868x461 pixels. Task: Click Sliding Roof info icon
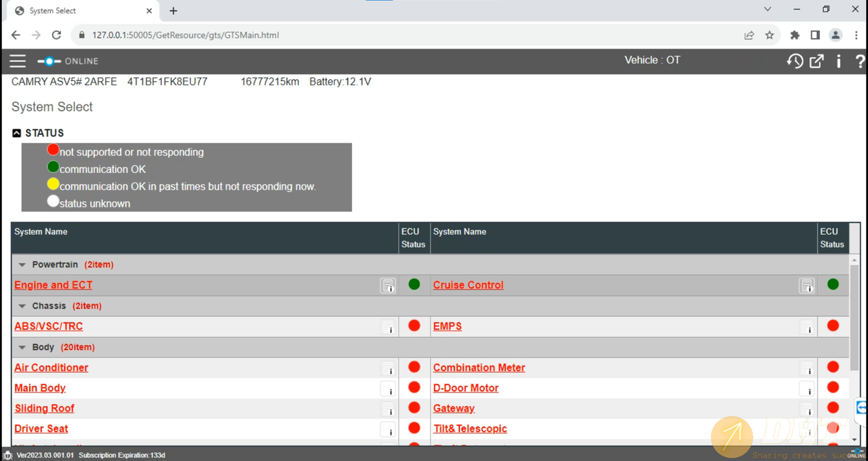tap(388, 409)
